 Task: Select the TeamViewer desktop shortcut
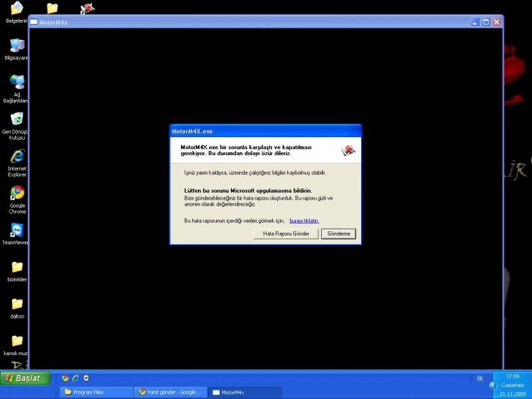click(x=15, y=234)
